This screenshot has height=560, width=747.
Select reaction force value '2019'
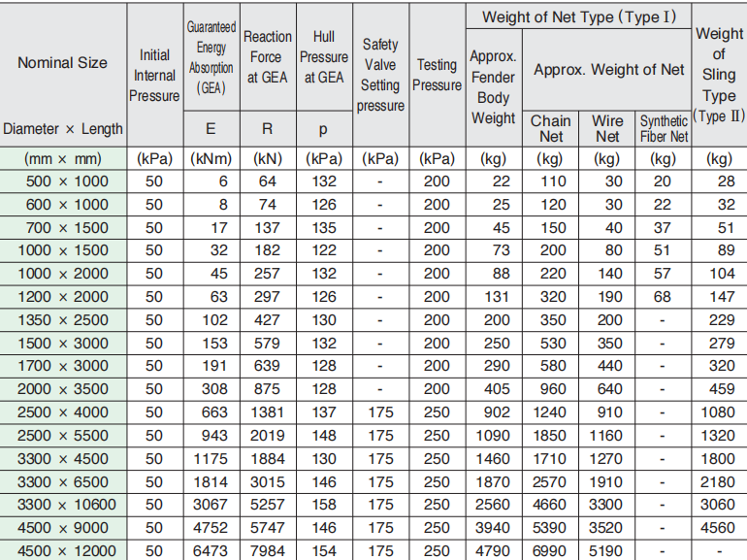tap(267, 436)
